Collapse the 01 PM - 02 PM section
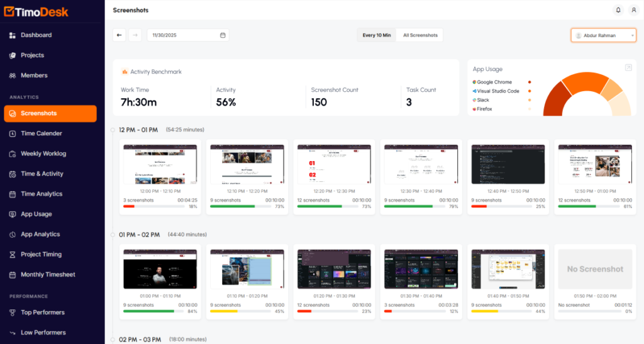 click(113, 235)
